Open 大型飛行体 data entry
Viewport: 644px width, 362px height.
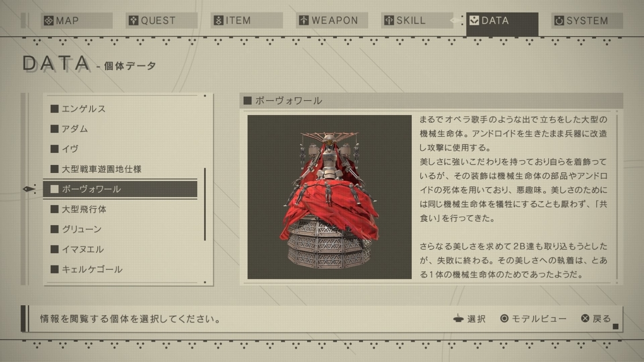(120, 209)
